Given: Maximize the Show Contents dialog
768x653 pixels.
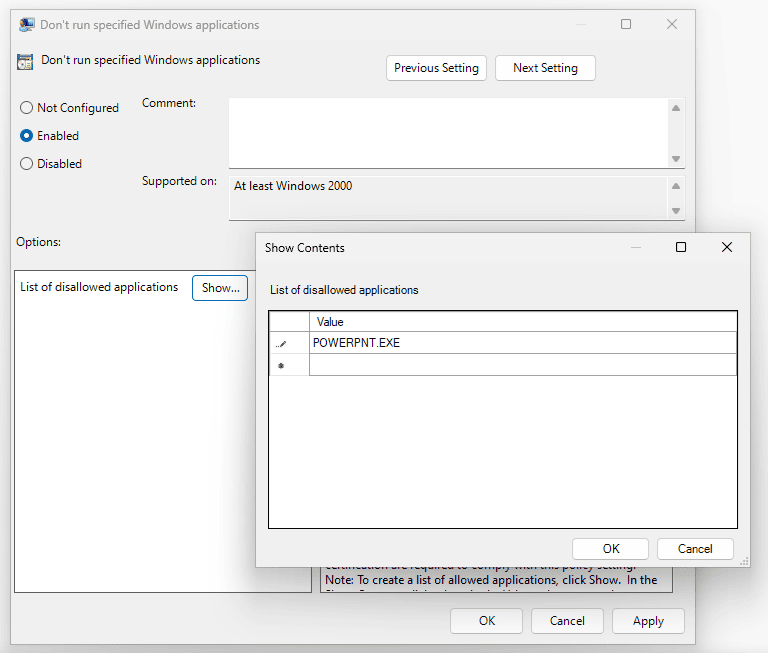Looking at the screenshot, I should click(681, 247).
